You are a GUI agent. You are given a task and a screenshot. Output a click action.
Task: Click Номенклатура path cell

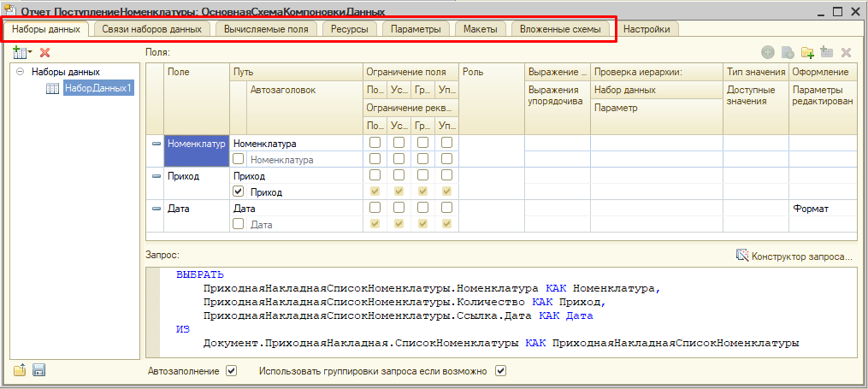[296, 144]
